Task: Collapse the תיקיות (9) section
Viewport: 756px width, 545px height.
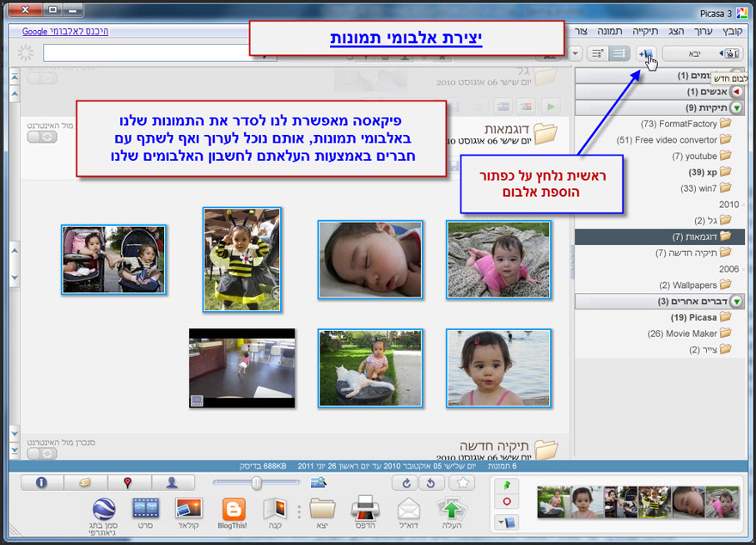Action: click(737, 107)
